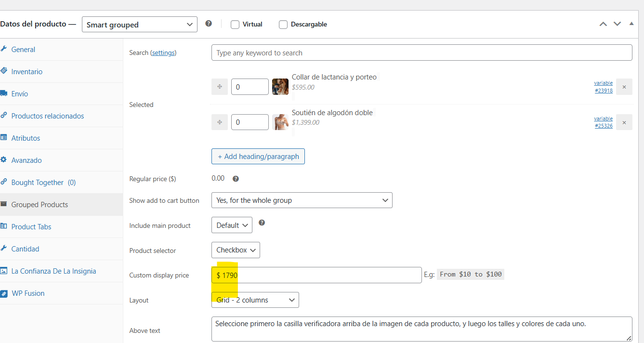Tick the Descargable checkbox
Image resolution: width=644 pixels, height=343 pixels.
(x=283, y=25)
